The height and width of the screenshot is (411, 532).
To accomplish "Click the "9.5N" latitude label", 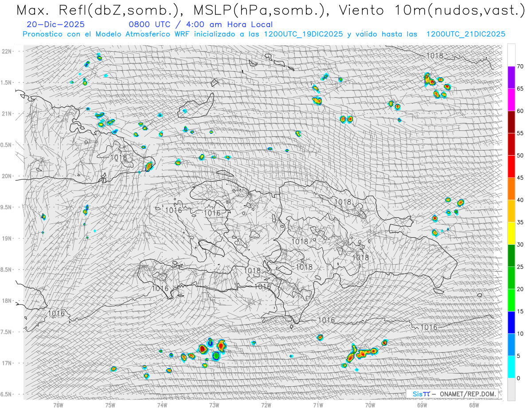I will (x=7, y=207).
